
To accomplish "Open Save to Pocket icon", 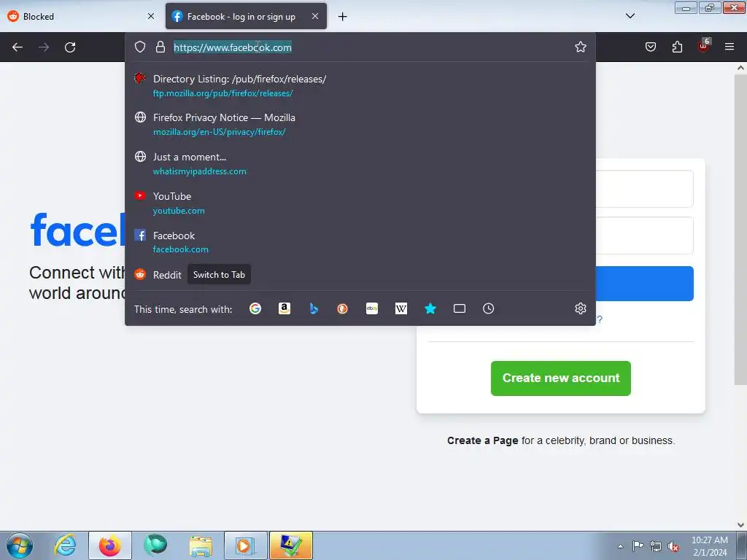I will (x=650, y=47).
